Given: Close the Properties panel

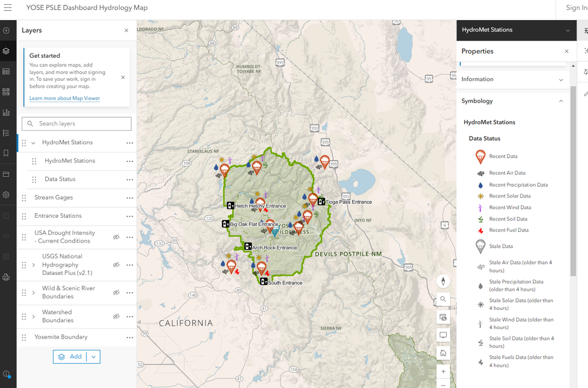Looking at the screenshot, I should [567, 51].
